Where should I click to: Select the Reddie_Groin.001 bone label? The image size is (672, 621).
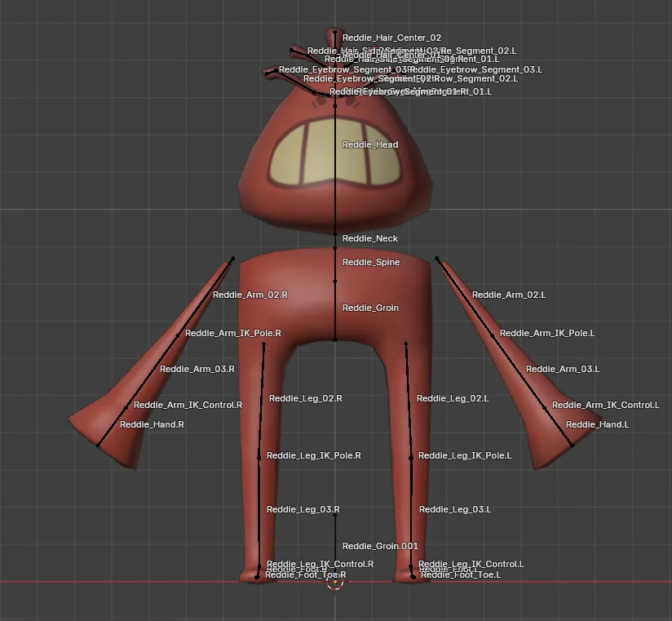click(x=381, y=546)
